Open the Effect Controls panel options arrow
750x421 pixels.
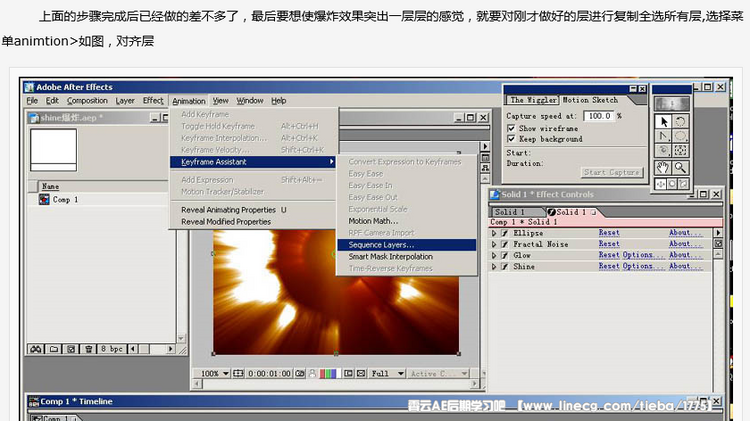click(x=717, y=233)
